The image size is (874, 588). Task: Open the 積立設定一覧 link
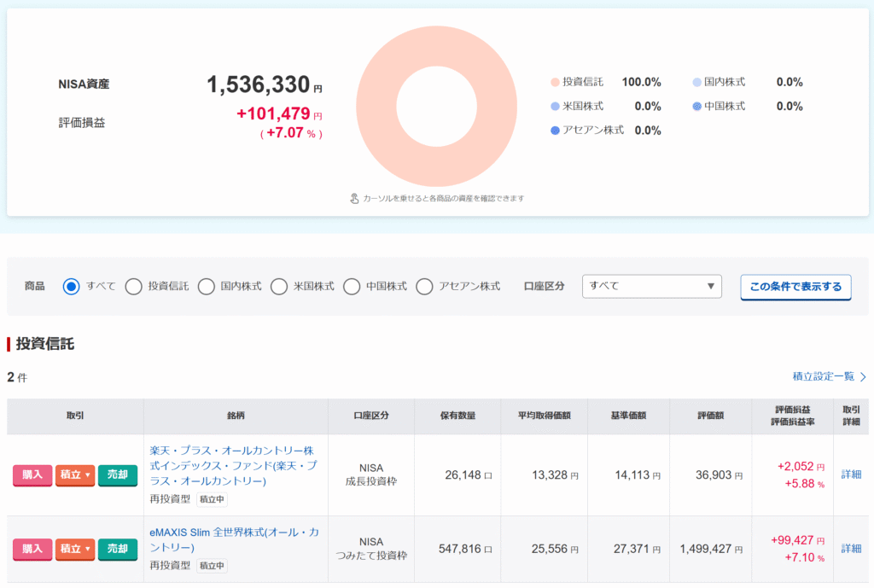click(x=824, y=376)
